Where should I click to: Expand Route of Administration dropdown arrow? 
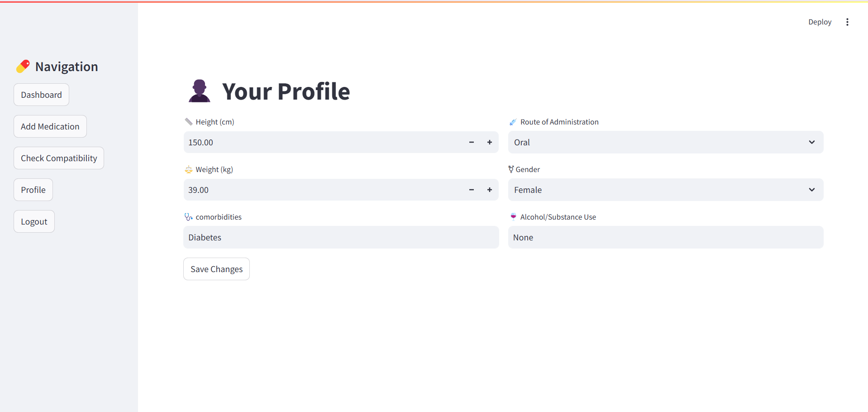pos(811,142)
